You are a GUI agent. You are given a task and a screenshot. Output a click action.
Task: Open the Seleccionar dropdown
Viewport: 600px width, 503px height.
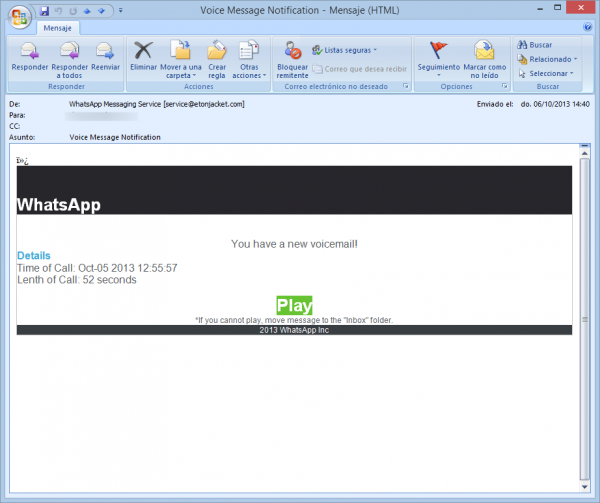tap(546, 73)
